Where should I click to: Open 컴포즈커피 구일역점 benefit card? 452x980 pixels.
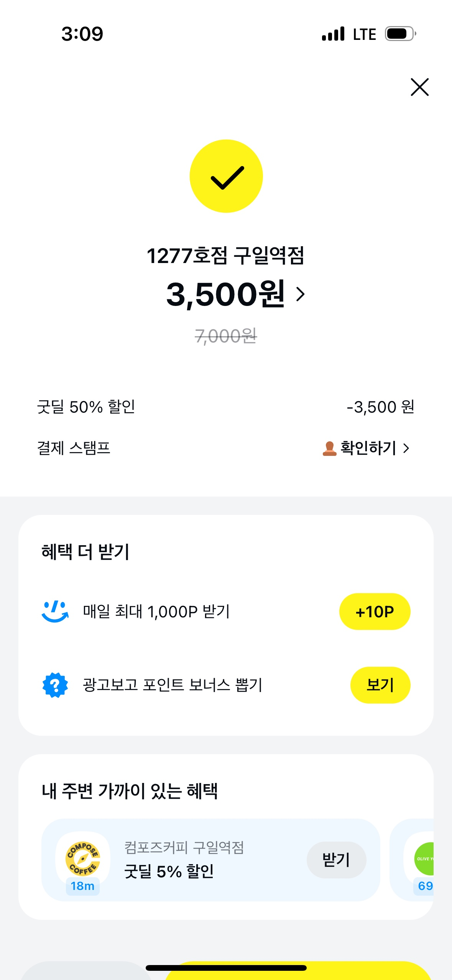click(x=184, y=860)
